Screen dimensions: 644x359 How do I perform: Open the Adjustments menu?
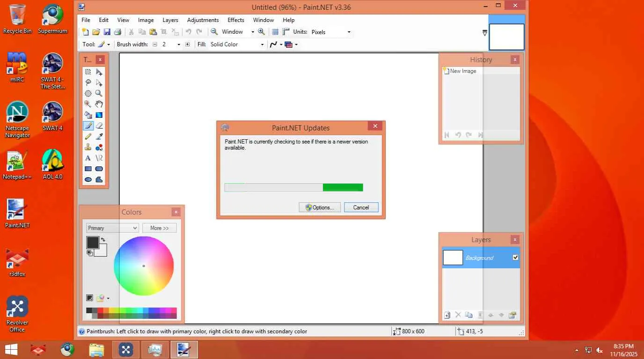click(x=203, y=20)
